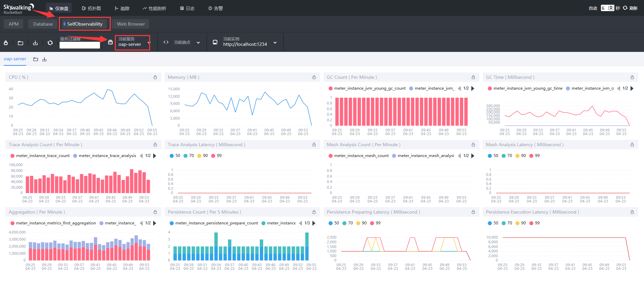Viewport: 644px width, 281px height.
Task: Click folder icon next to oap-server tab
Action: (36, 59)
